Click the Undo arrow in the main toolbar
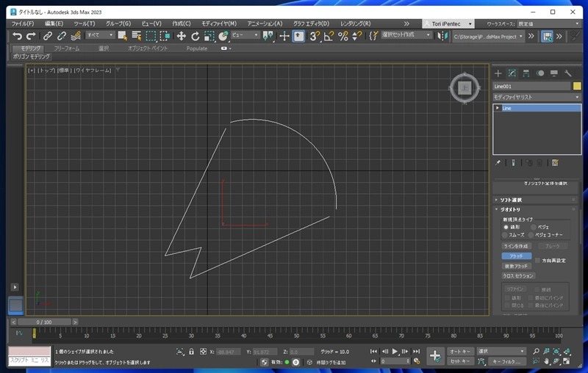The width and height of the screenshot is (588, 373). click(x=17, y=35)
